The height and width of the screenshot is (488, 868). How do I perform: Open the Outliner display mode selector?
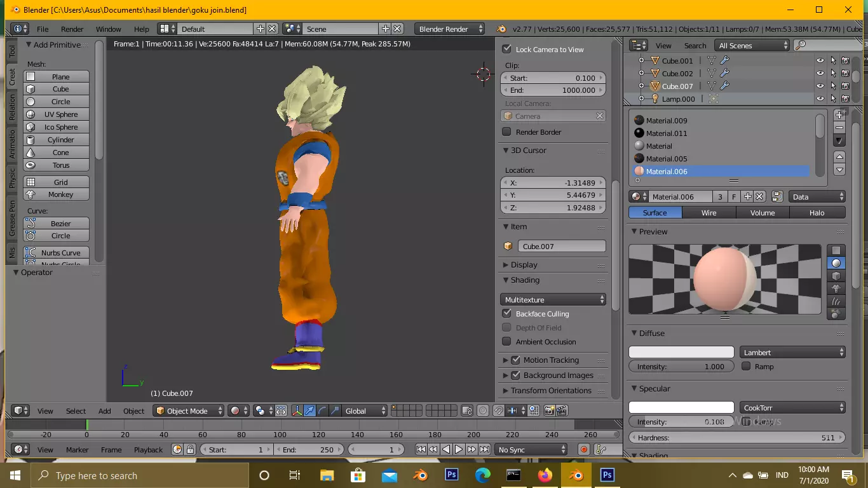[752, 45]
